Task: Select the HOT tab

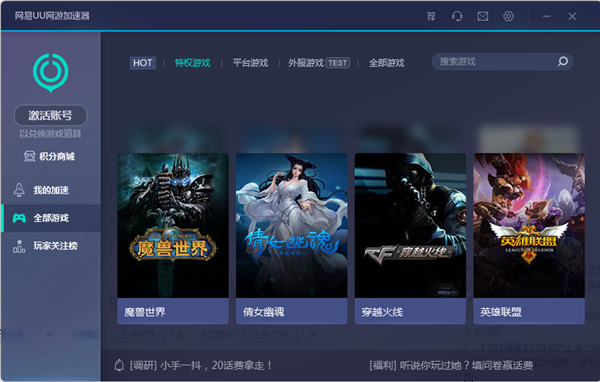Action: pyautogui.click(x=143, y=63)
